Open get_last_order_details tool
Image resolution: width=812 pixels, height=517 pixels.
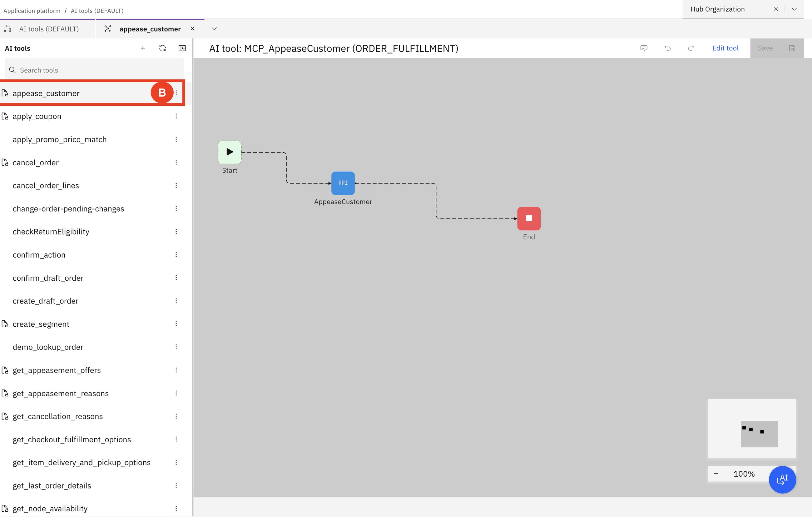(52, 486)
